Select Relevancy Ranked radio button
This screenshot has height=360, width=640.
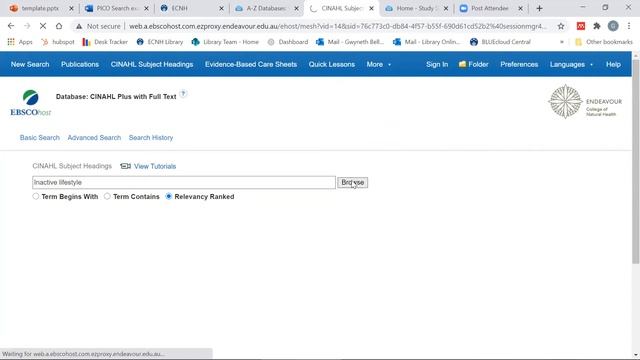click(169, 196)
